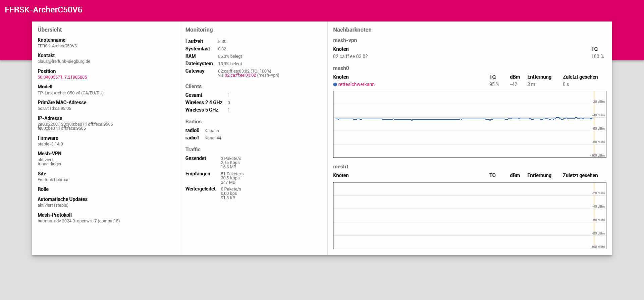Click inside the empty mesh1 signal graph
Image resolution: width=644 pixels, height=300 pixels.
463,215
